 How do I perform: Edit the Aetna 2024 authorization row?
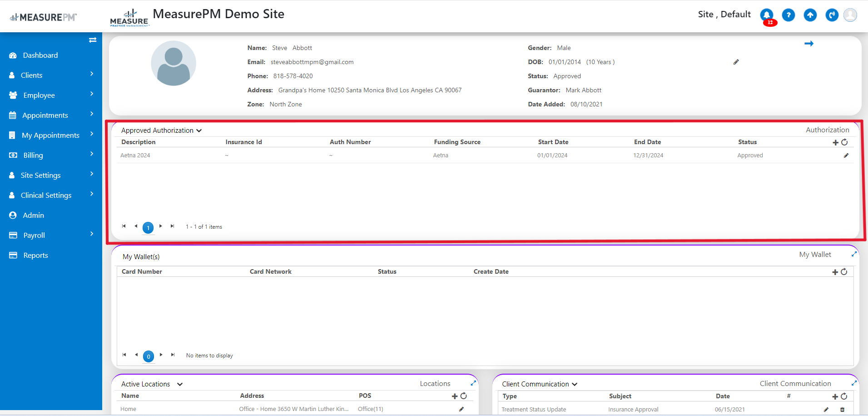tap(846, 155)
